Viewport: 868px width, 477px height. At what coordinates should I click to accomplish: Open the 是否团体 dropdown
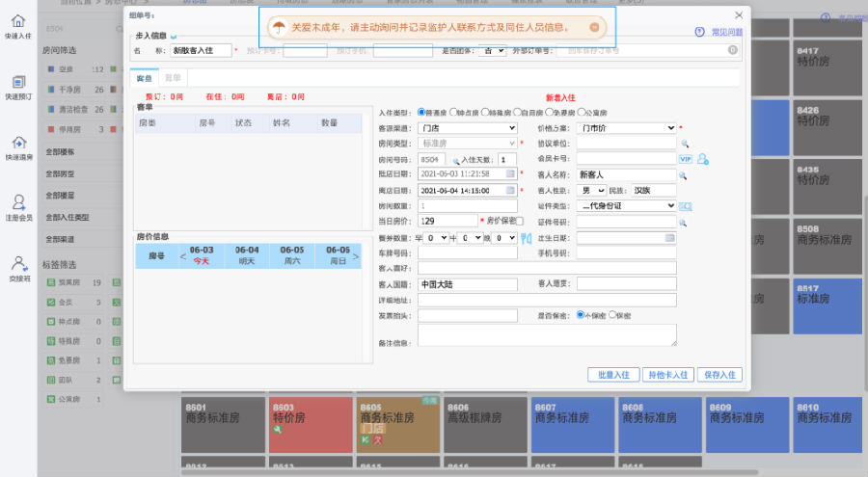point(492,51)
